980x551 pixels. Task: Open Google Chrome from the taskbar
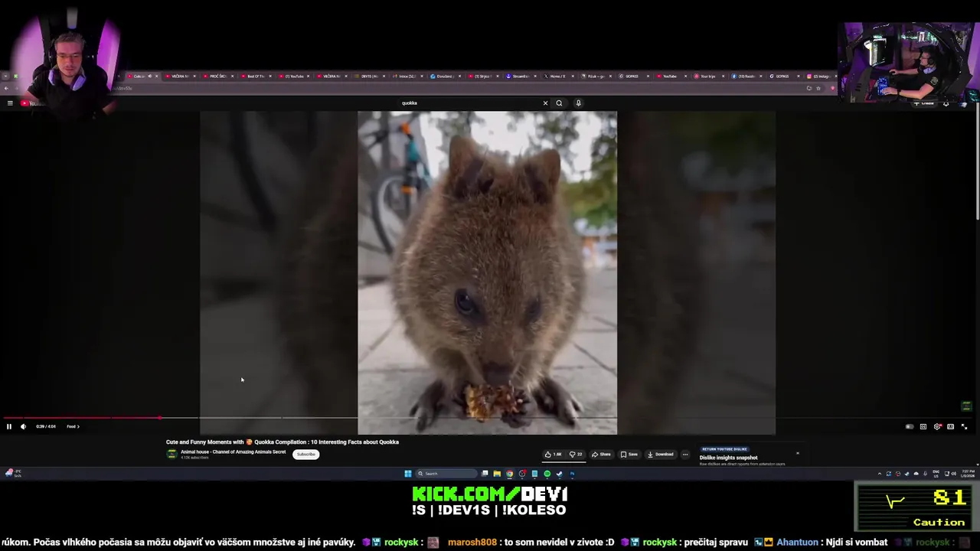[x=509, y=474]
